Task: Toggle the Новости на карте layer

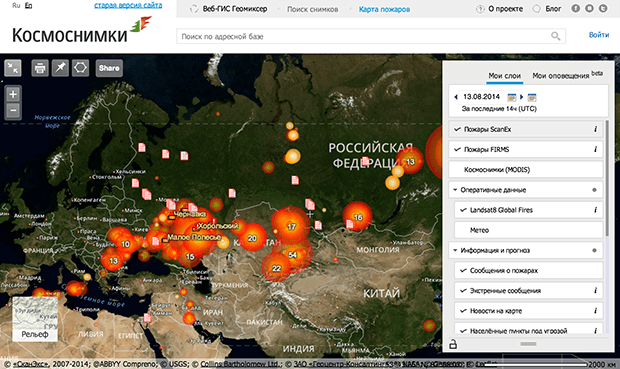Action: pyautogui.click(x=463, y=311)
